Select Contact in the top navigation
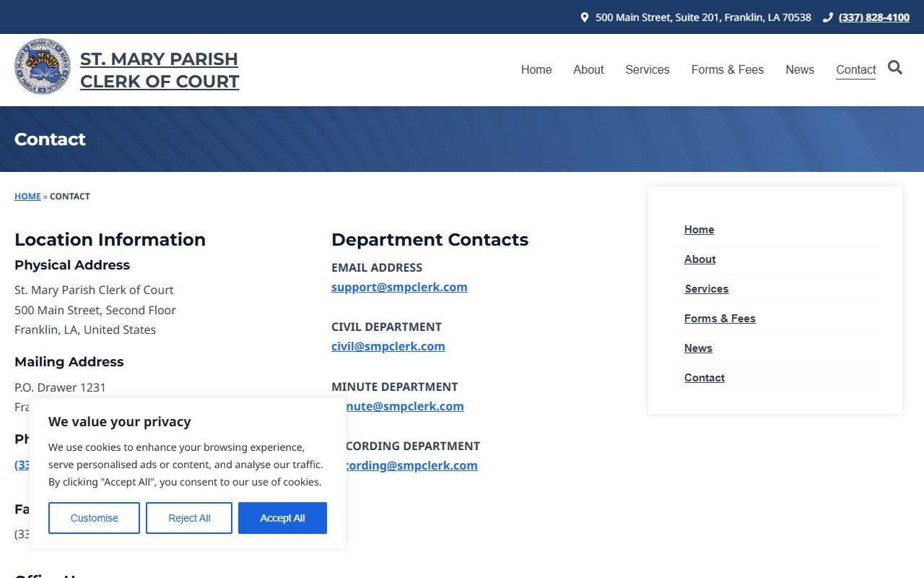 [x=856, y=69]
